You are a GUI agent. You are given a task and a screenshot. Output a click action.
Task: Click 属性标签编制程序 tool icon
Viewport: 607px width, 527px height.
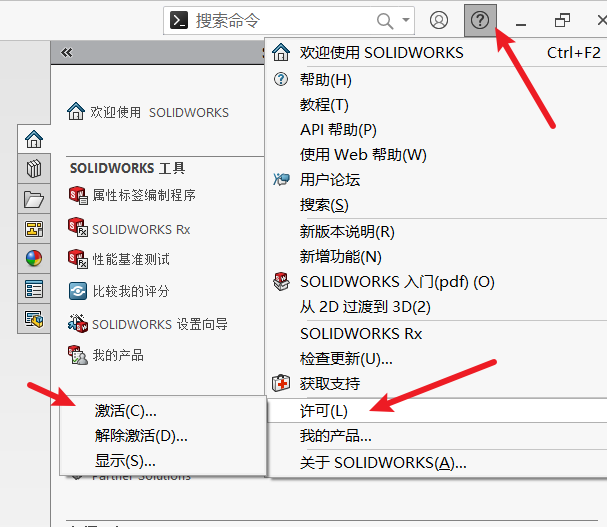(78, 196)
